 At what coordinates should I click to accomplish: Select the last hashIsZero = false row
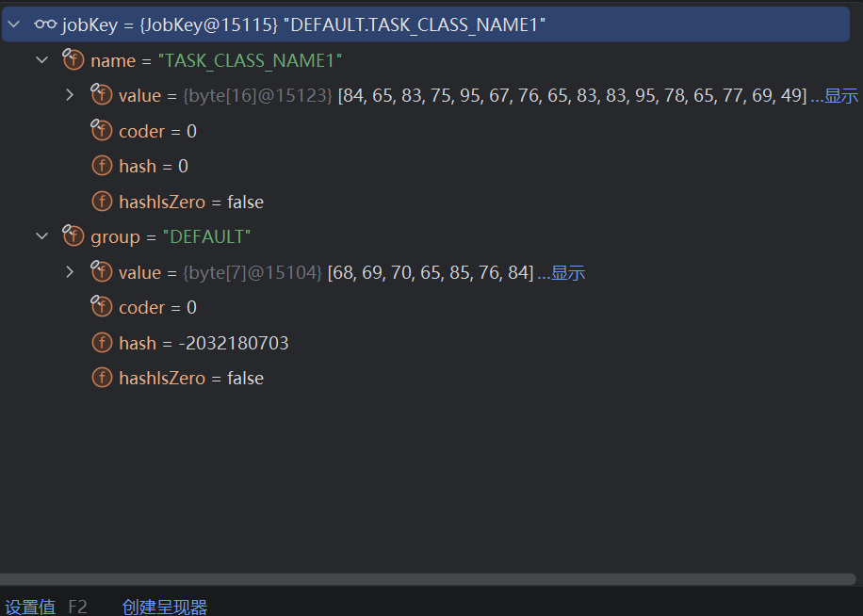[x=426, y=378]
